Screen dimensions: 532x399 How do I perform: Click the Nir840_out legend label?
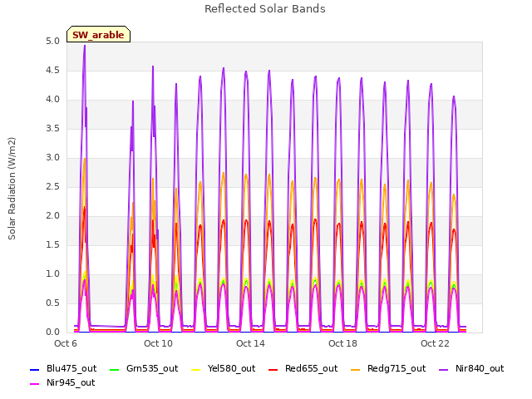pyautogui.click(x=480, y=368)
